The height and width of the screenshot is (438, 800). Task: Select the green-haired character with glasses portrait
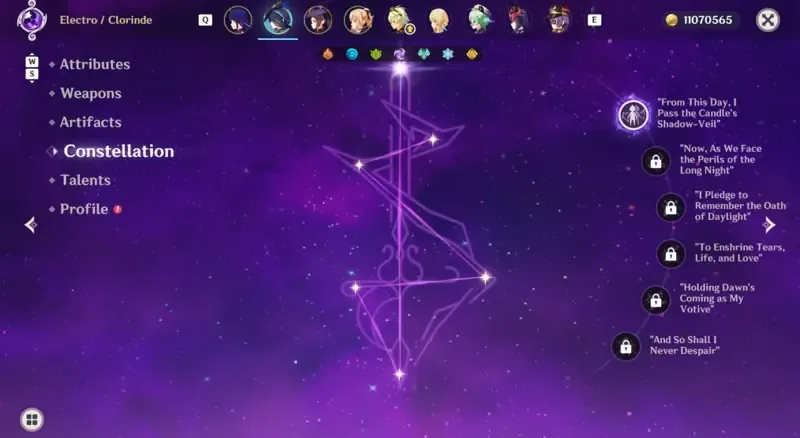(479, 20)
